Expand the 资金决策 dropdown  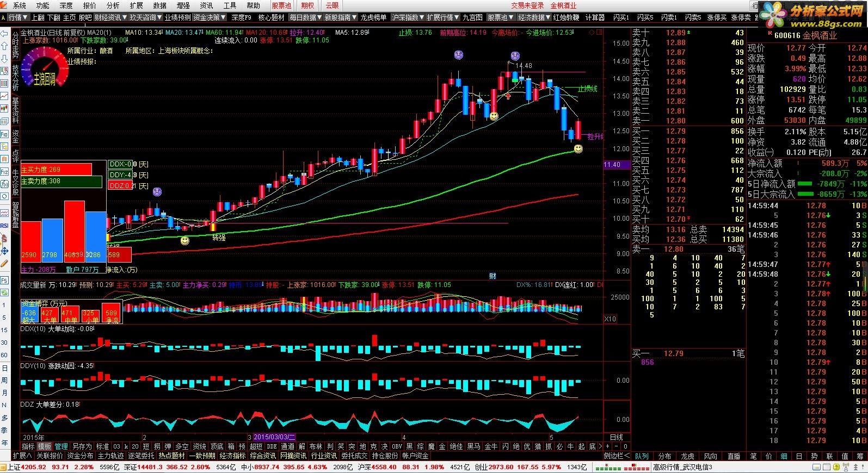click(x=209, y=17)
